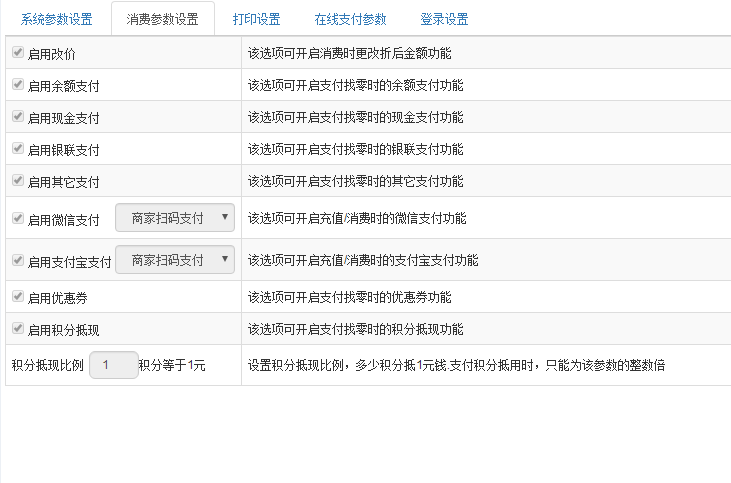Disable the 启用其它支付 option
This screenshot has width=731, height=483.
(x=17, y=180)
